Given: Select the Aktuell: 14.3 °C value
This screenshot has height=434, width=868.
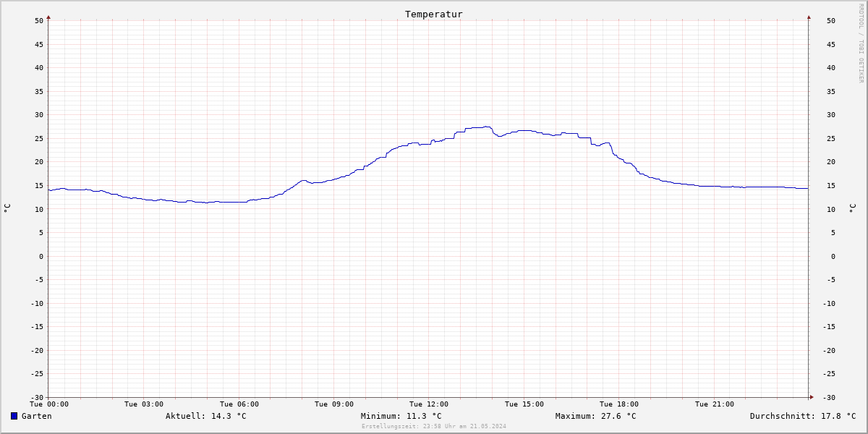Looking at the screenshot, I should 206,416.
